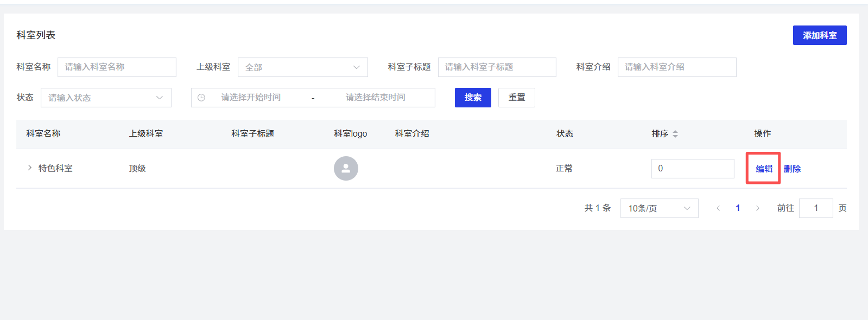
Task: Sort the table by 排序 column arrows
Action: tap(675, 134)
